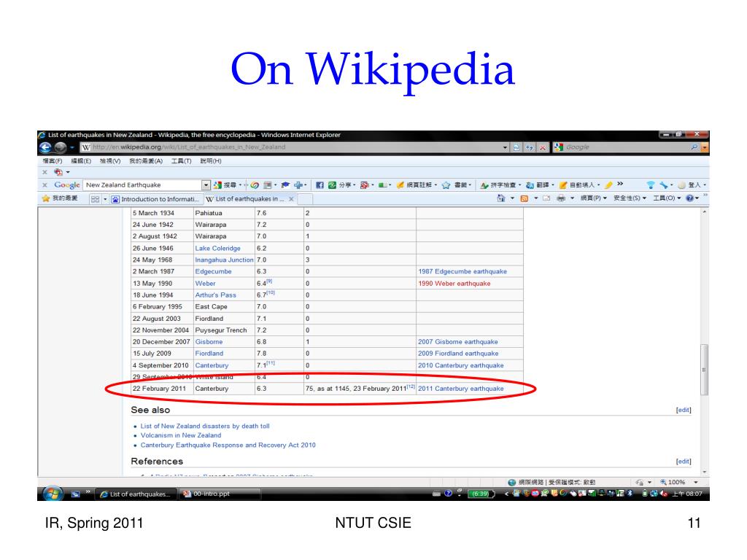Click the compatibility view icon in address bar
This screenshot has height=560, width=747.
click(x=516, y=147)
